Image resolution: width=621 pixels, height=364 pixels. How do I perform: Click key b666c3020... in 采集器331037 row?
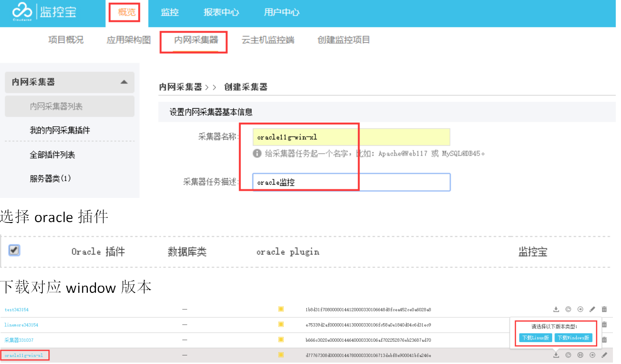[368, 340]
